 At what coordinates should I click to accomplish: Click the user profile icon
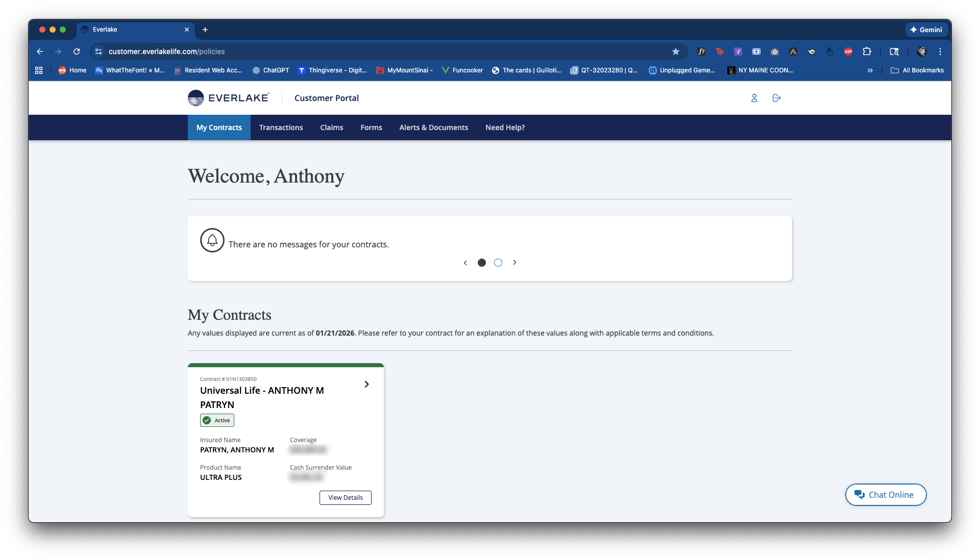coord(754,98)
